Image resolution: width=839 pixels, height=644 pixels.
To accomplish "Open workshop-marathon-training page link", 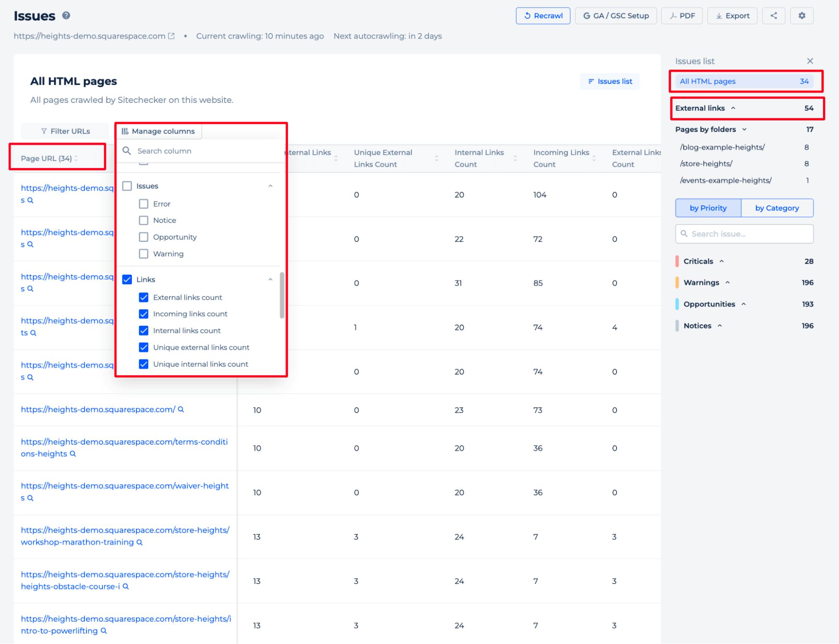I will (x=125, y=536).
